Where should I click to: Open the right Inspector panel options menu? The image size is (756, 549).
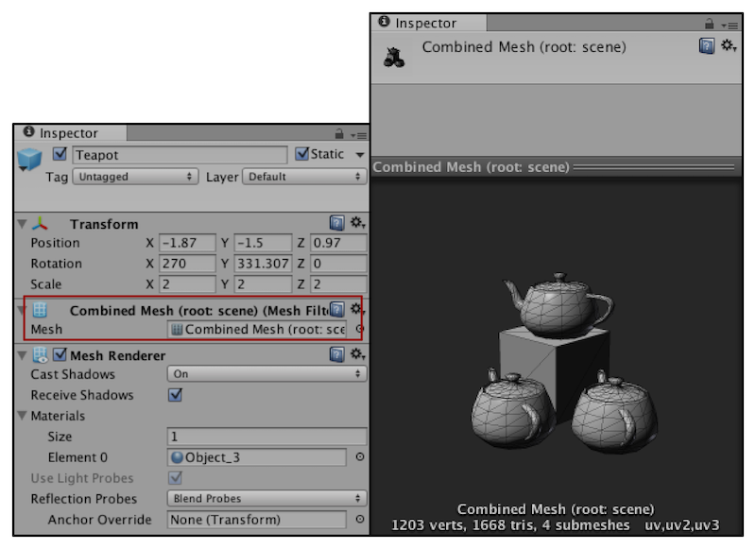point(732,23)
